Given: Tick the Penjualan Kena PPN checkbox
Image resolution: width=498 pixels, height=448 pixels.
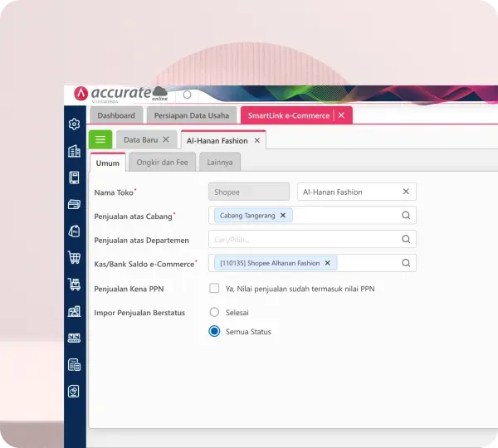Looking at the screenshot, I should (214, 288).
